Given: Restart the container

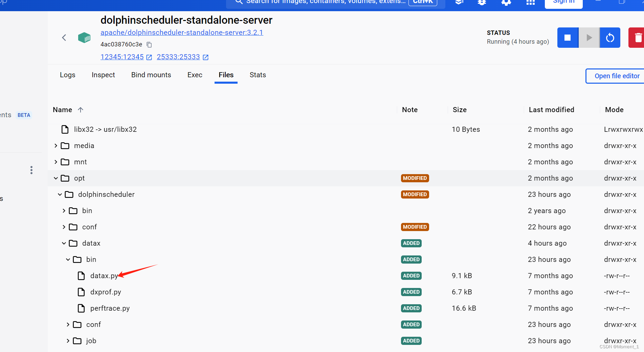Looking at the screenshot, I should [610, 38].
